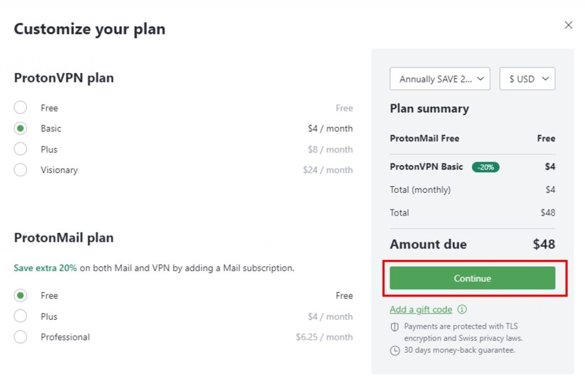The image size is (585, 392).
Task: Open the Annually billing cycle dropdown
Action: coord(440,79)
